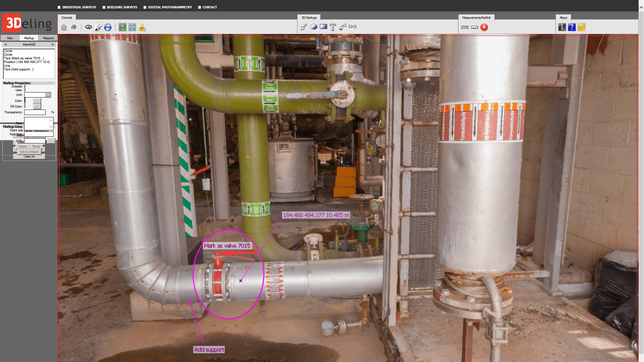644x362 pixels.
Task: Click the red hotlink star icon
Action: pos(484,27)
